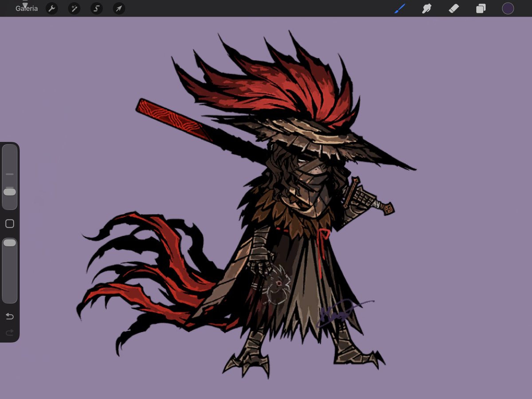This screenshot has width=532, height=399.
Task: Switch to the Eraser tool
Action: [454, 8]
